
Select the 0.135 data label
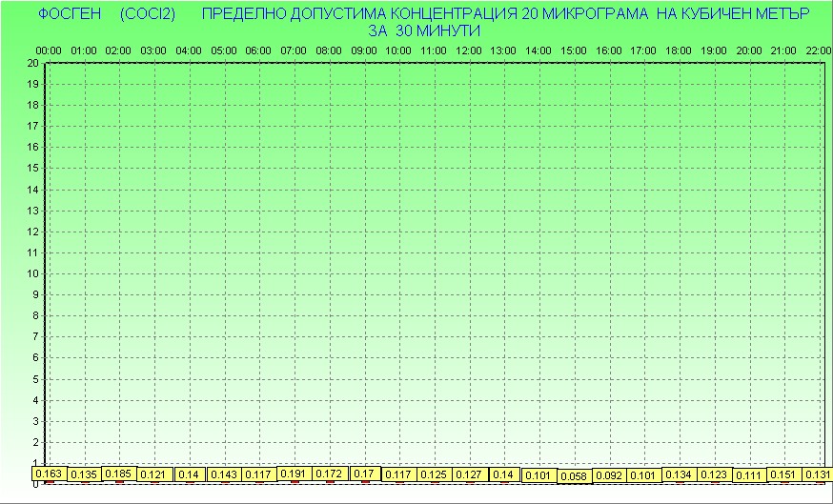[x=84, y=474]
